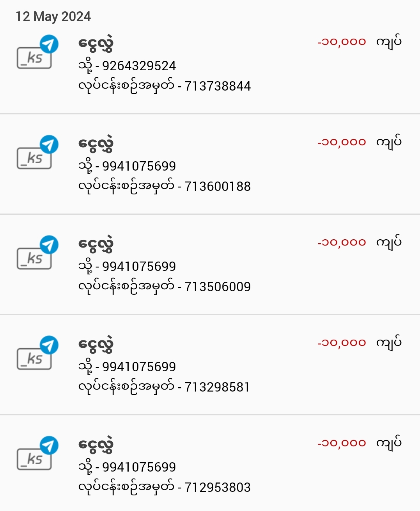Open transaction number 713600188
420x511 pixels.
click(217, 187)
